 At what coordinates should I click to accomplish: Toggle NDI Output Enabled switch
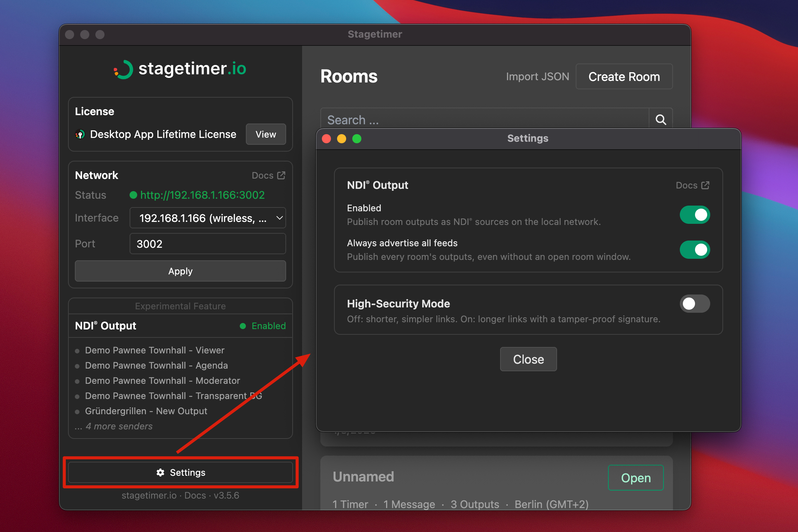pos(695,215)
